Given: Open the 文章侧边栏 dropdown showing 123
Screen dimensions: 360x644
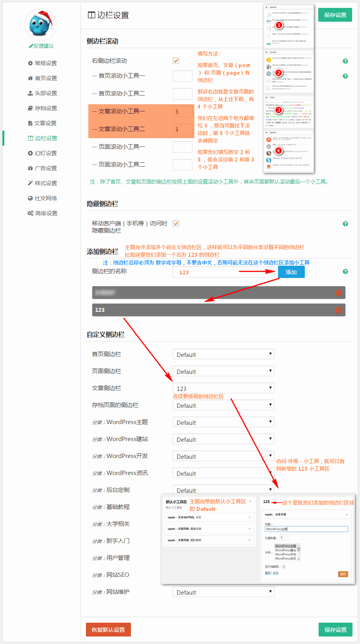Looking at the screenshot, I should pyautogui.click(x=223, y=388).
